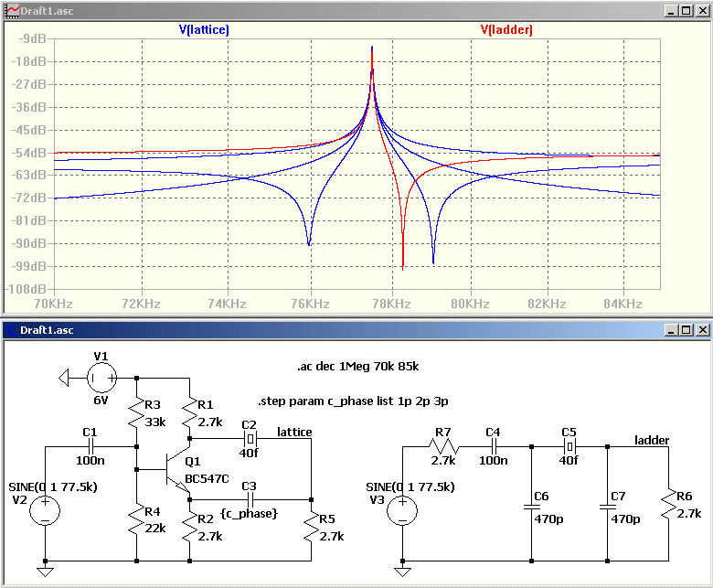Maximize the schematic window
The image size is (713, 588).
[x=686, y=330]
